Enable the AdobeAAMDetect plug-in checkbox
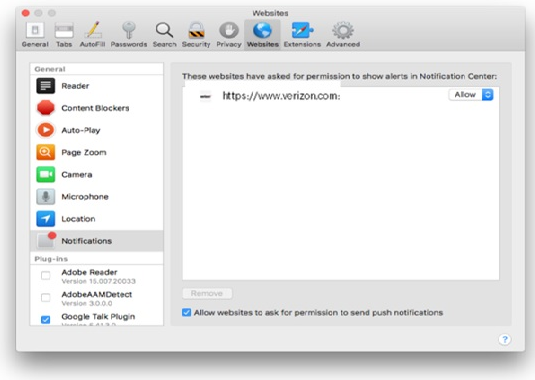 pos(45,297)
